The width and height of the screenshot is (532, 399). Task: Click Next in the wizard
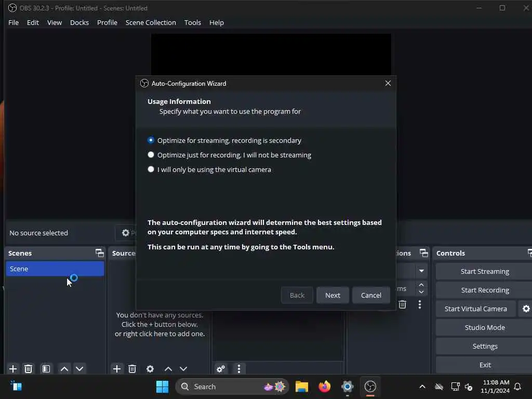(x=332, y=295)
